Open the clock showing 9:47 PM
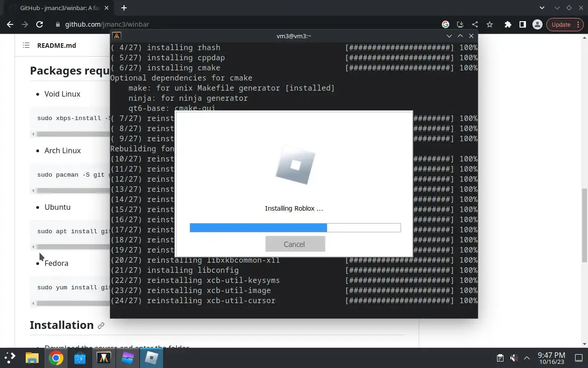The image size is (588, 368). pyautogui.click(x=551, y=358)
